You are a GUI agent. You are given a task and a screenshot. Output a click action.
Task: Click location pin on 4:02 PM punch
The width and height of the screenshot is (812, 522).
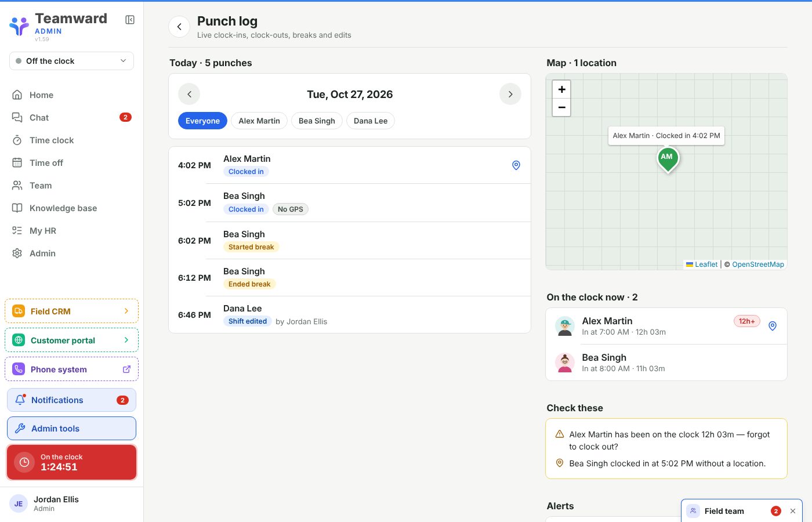pyautogui.click(x=516, y=165)
